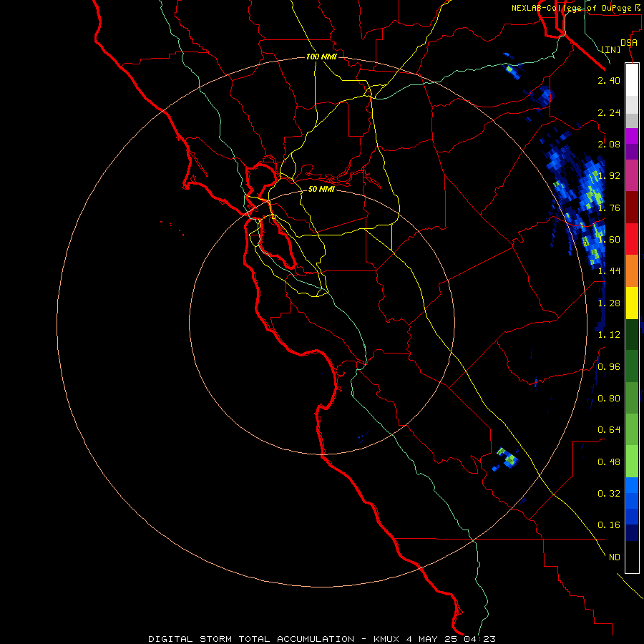The image size is (644, 644).
Task: Click the 1.60 legend value
Action: click(609, 240)
